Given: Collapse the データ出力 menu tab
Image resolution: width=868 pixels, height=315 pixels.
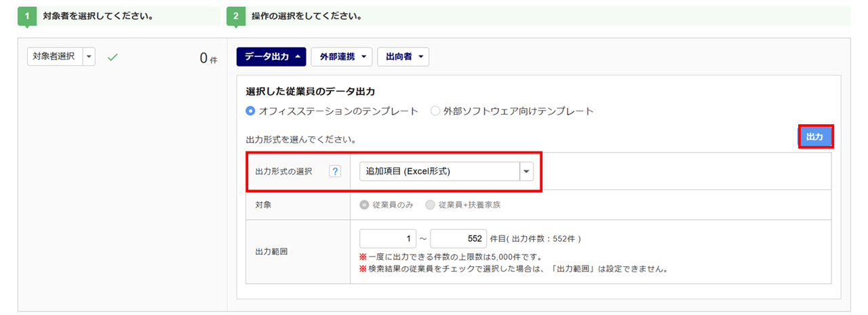Looking at the screenshot, I should pos(271,57).
